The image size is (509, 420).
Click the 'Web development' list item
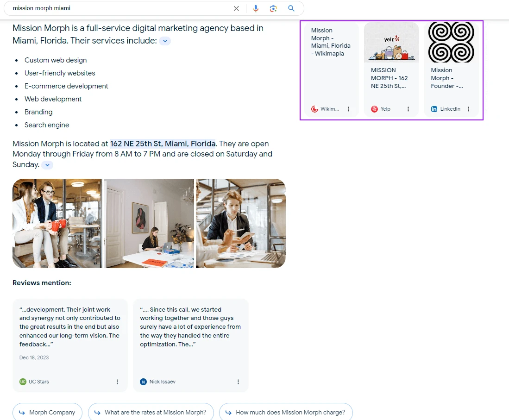tap(53, 99)
